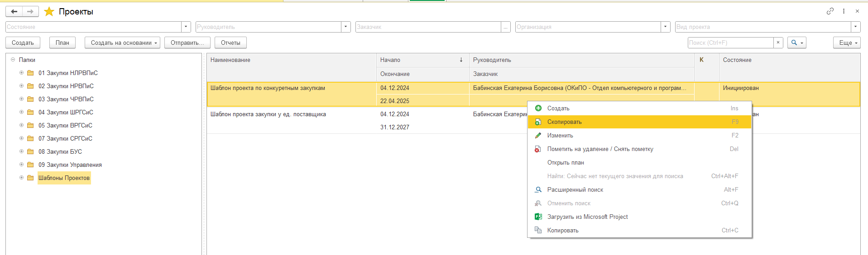Image resolution: width=868 pixels, height=255 pixels.
Task: Select Загрузить из Microsoft Project
Action: pyautogui.click(x=639, y=217)
